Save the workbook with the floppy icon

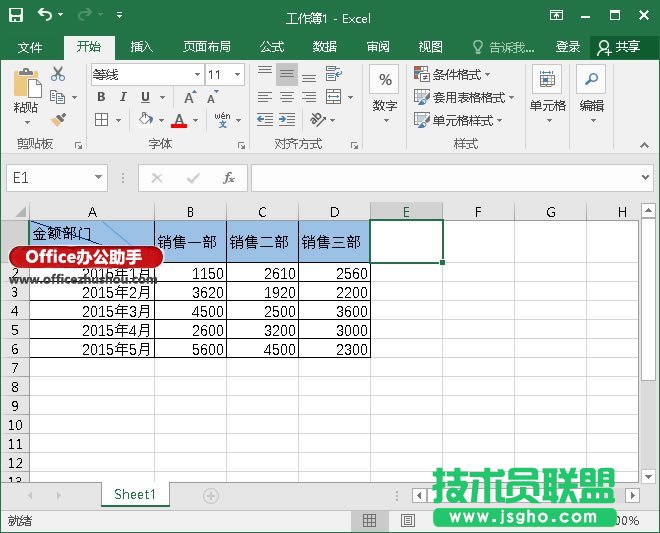tap(16, 15)
